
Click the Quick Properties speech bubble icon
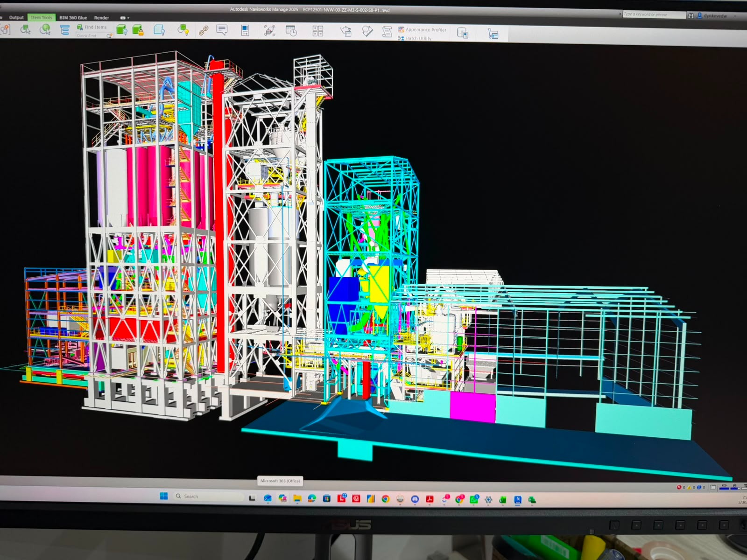[x=222, y=31]
